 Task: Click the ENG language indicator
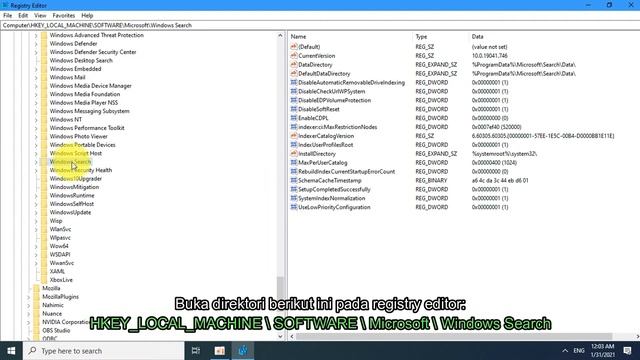[x=579, y=351]
